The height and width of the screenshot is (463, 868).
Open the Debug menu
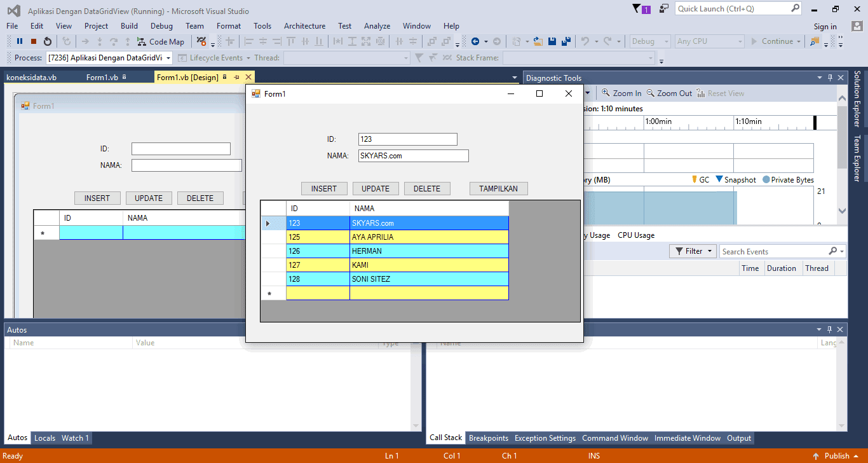(161, 26)
